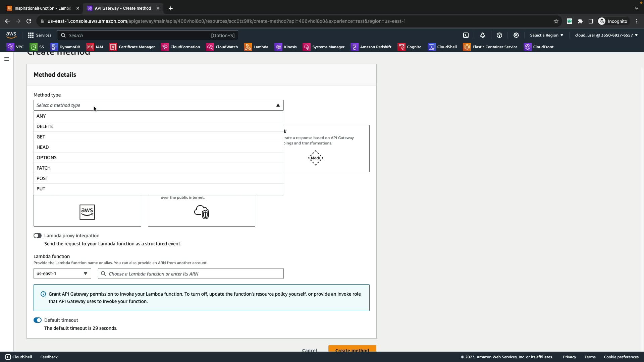The height and width of the screenshot is (362, 644).
Task: Enable Lambda proxy integration toggle
Action: pos(37,236)
